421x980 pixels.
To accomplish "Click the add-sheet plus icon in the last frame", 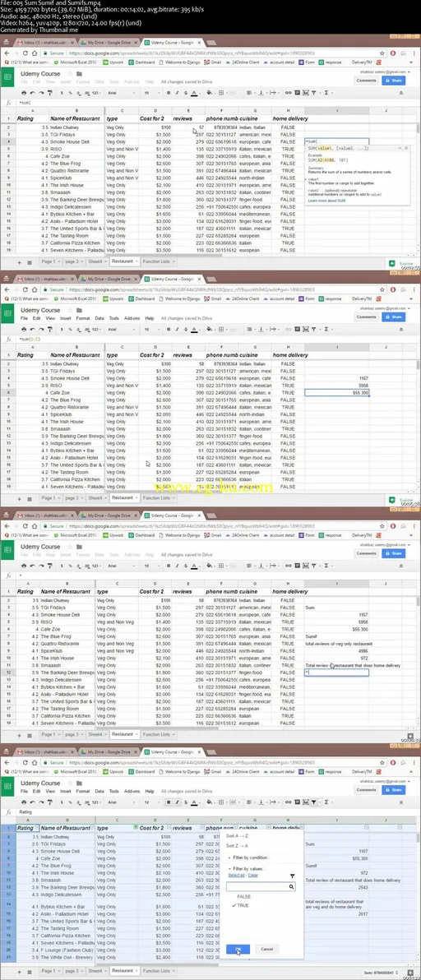I will [20, 971].
